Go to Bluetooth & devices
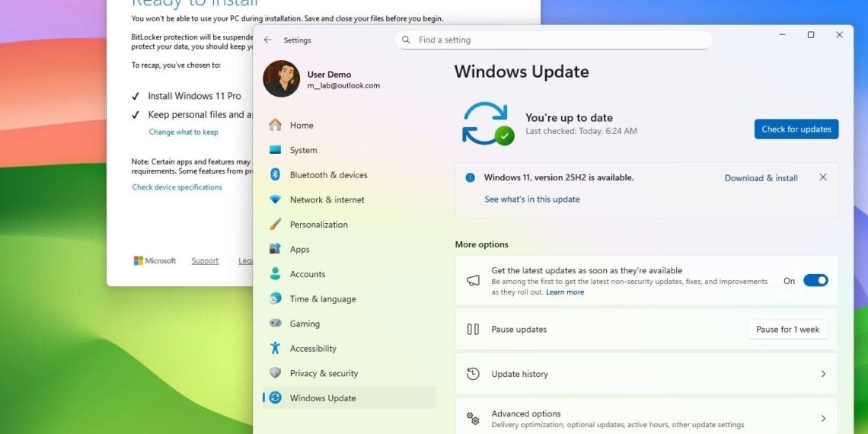Viewport: 868px width, 434px height. pos(349,175)
